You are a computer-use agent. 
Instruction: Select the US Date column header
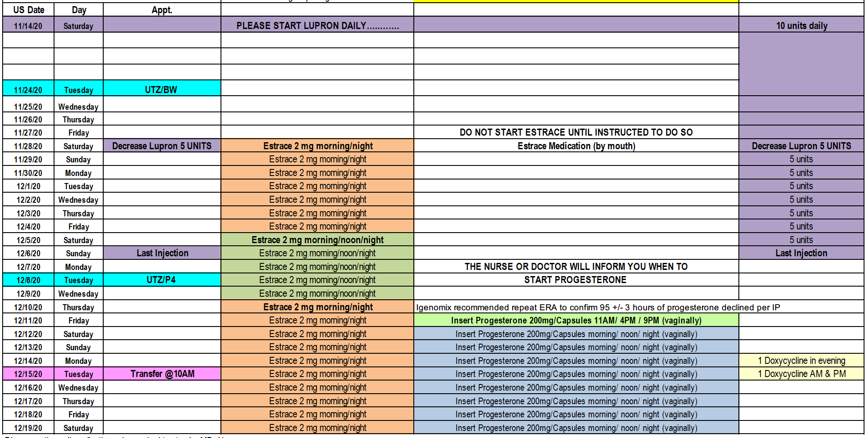(x=29, y=10)
